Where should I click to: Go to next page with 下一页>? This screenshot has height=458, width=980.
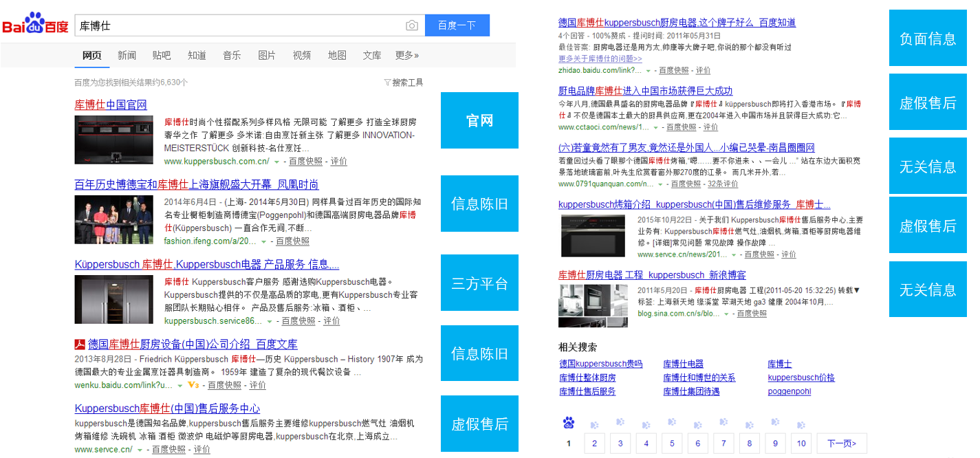tap(842, 444)
